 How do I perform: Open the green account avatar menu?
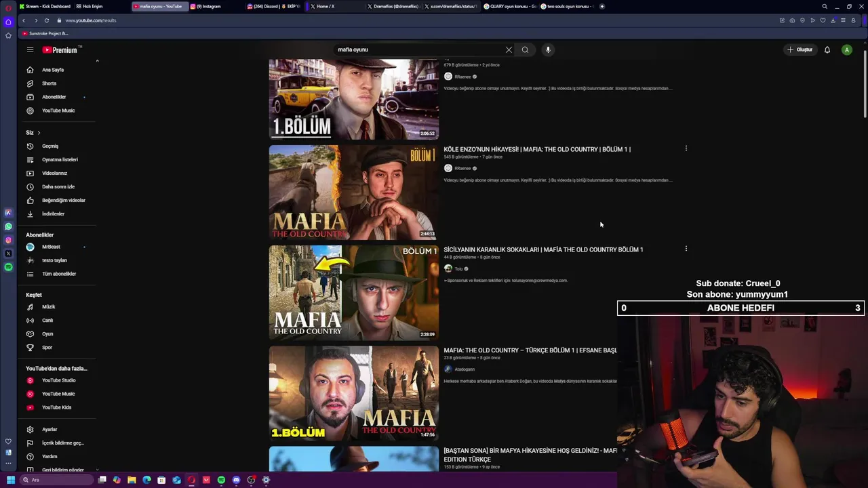pyautogui.click(x=846, y=49)
